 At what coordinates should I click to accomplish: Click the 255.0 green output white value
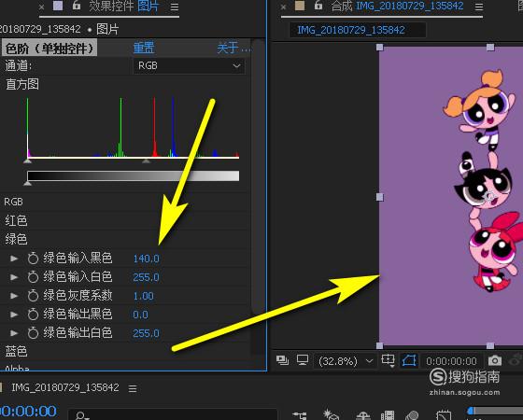point(146,333)
